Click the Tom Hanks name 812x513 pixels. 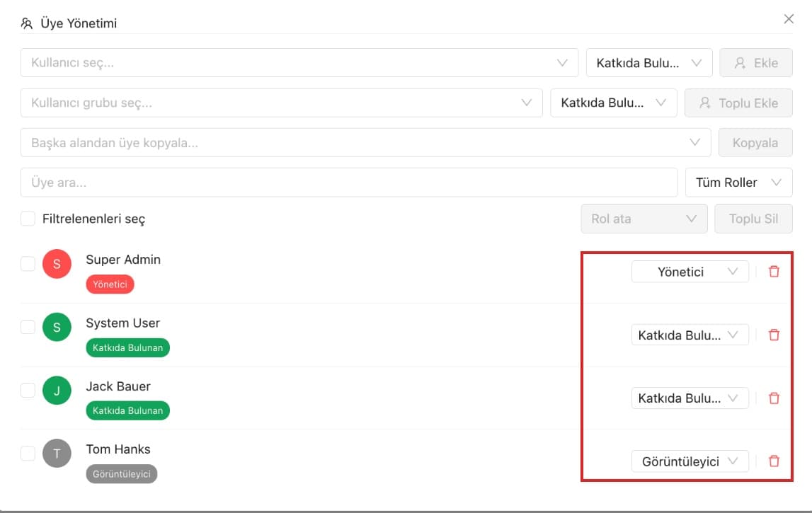pyautogui.click(x=118, y=449)
